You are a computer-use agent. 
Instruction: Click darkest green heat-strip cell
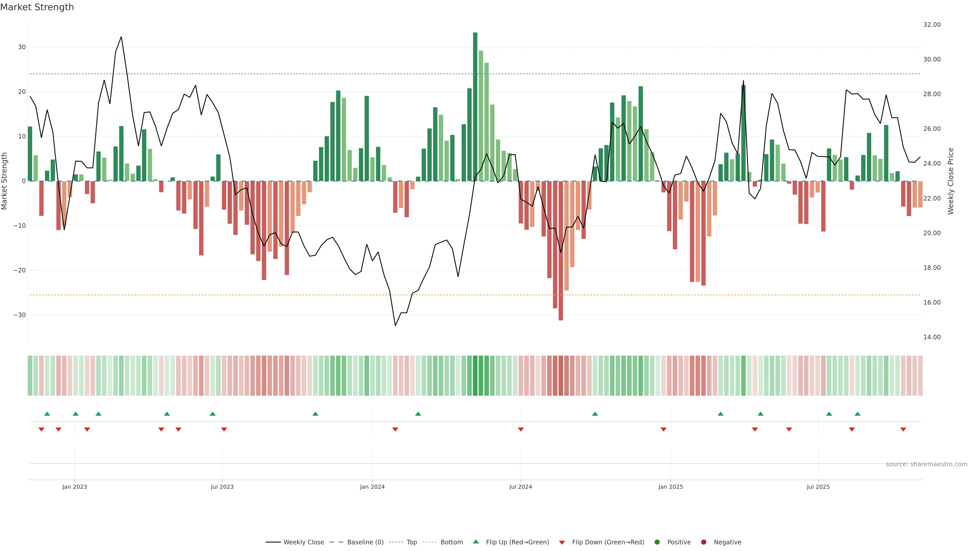tap(475, 376)
